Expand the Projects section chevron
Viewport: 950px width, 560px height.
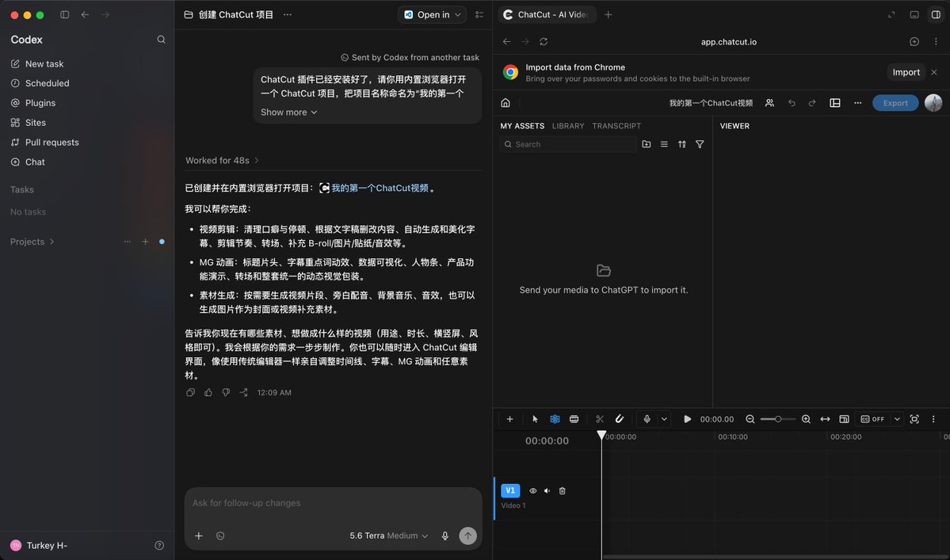coord(52,242)
